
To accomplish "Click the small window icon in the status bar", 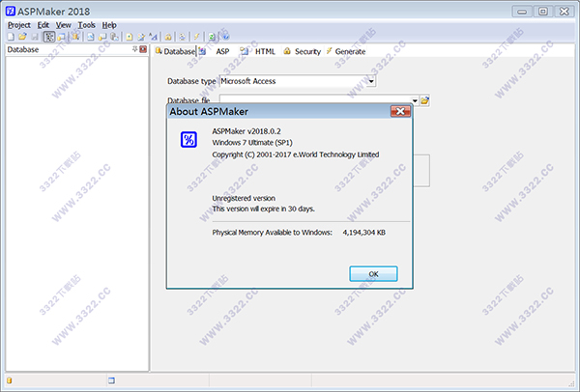I will 111,380.
